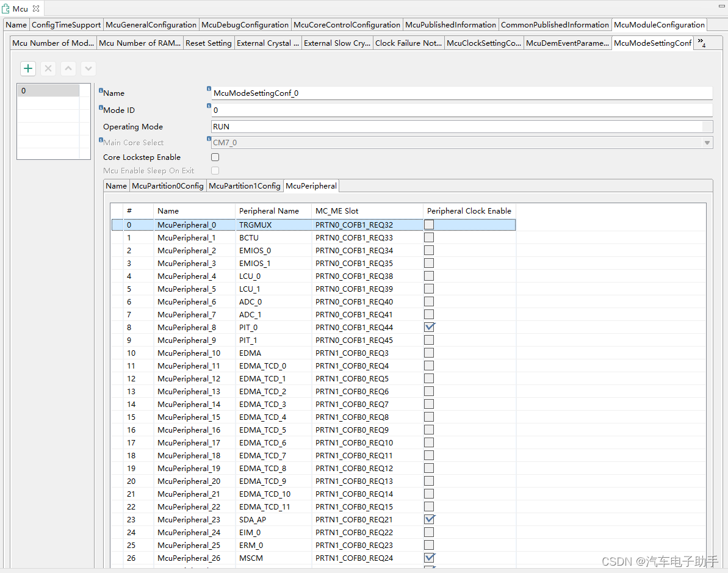Enable clock for EMIOS_0 peripheral

pos(429,250)
